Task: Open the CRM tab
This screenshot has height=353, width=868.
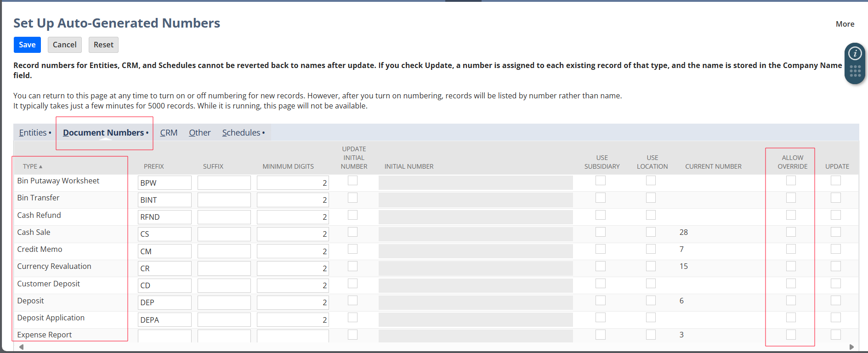Action: (x=169, y=133)
